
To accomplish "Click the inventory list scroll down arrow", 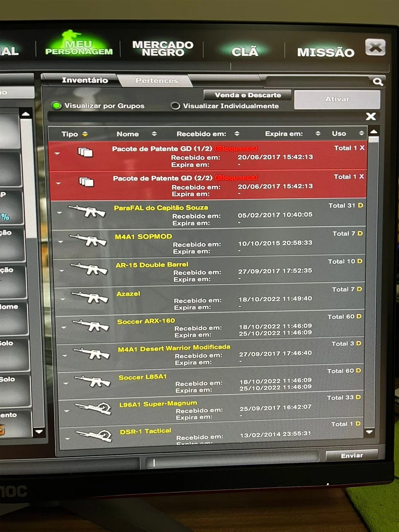I will tap(369, 432).
